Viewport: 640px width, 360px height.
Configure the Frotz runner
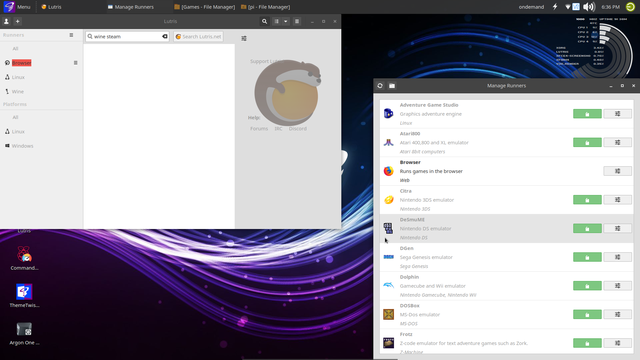tap(617, 343)
